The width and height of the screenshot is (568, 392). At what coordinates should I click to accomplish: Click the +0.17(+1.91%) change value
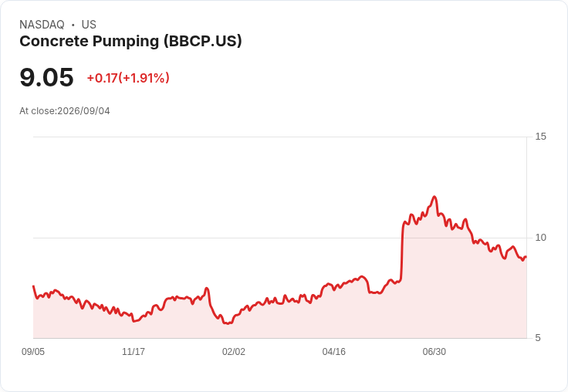coord(128,78)
